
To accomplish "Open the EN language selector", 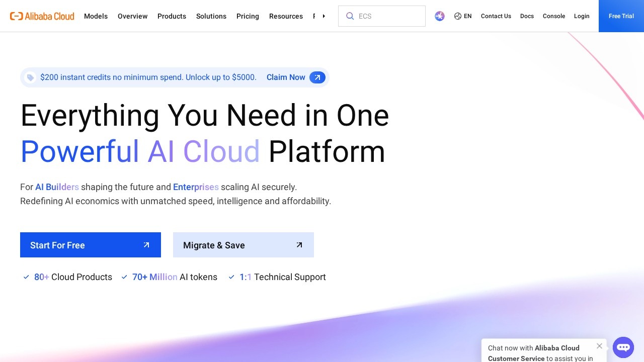I will click(x=463, y=16).
